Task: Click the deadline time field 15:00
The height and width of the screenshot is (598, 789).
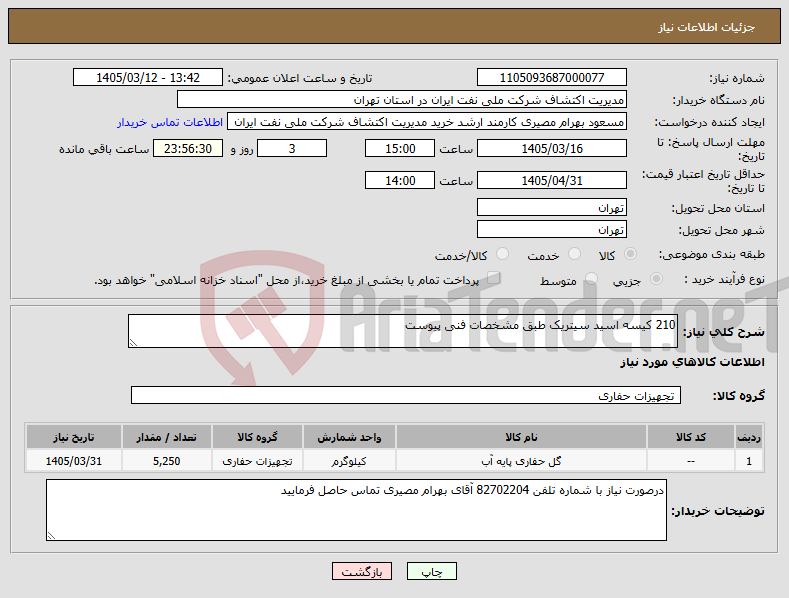Action: click(x=400, y=148)
